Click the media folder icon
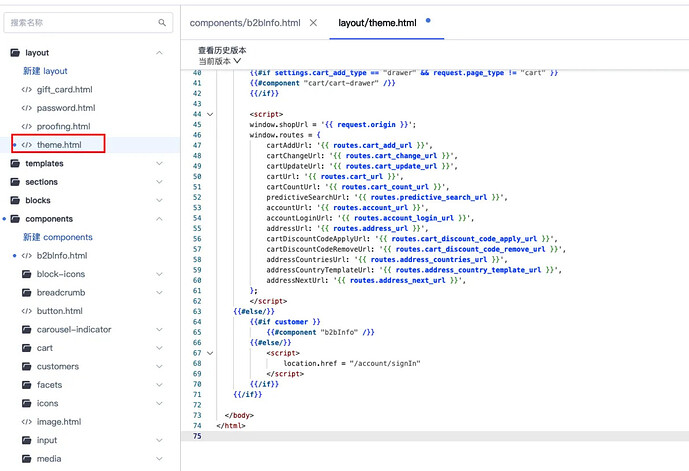The width and height of the screenshot is (689, 471). pyautogui.click(x=27, y=458)
